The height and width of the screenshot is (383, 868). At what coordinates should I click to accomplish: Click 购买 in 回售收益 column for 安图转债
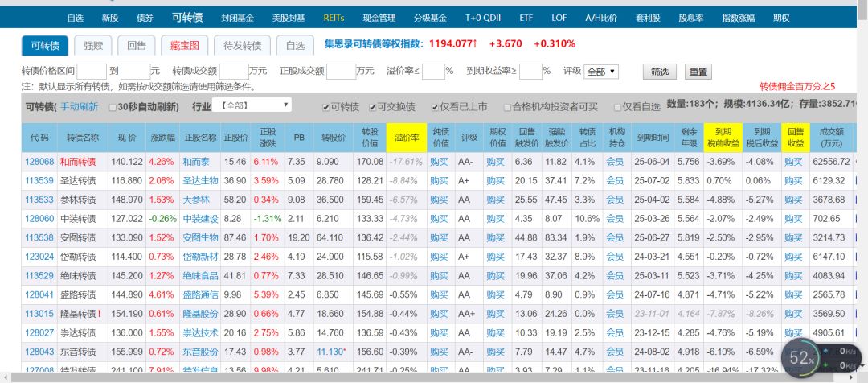point(793,238)
